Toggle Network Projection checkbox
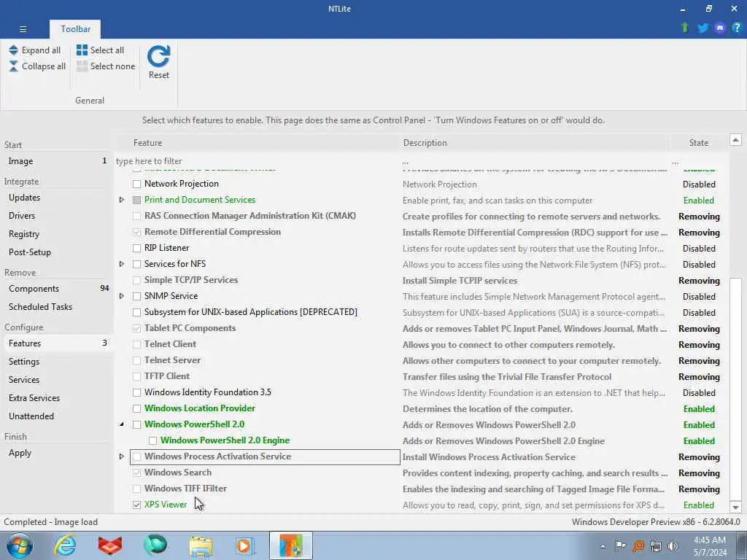747x560 pixels. 136,184
